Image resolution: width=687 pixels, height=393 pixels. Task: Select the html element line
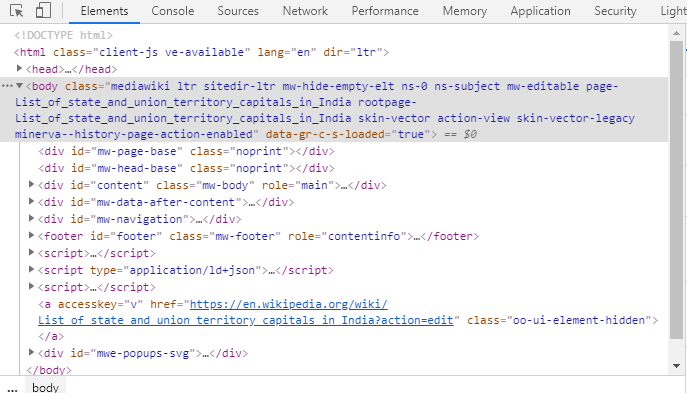click(x=201, y=52)
